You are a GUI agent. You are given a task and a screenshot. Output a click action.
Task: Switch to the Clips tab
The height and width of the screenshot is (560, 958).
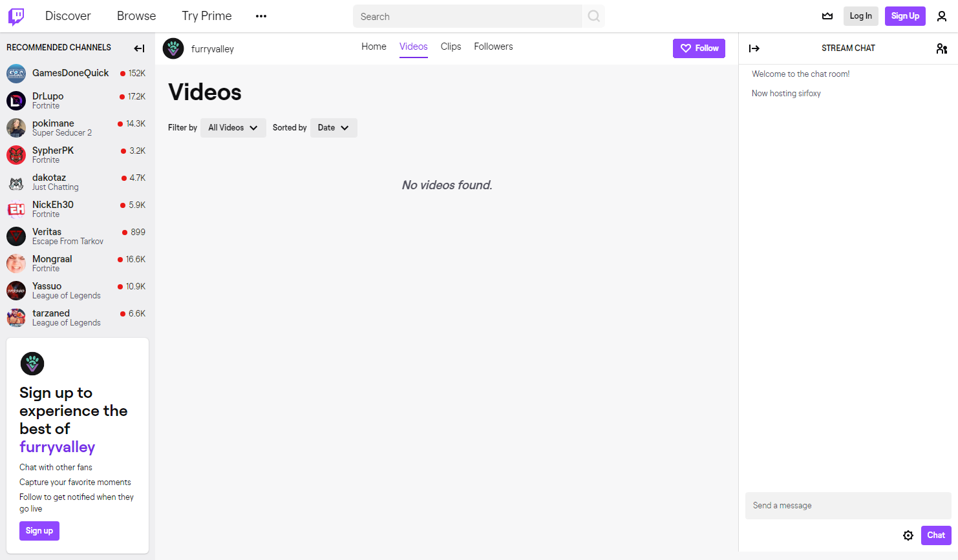click(x=451, y=47)
